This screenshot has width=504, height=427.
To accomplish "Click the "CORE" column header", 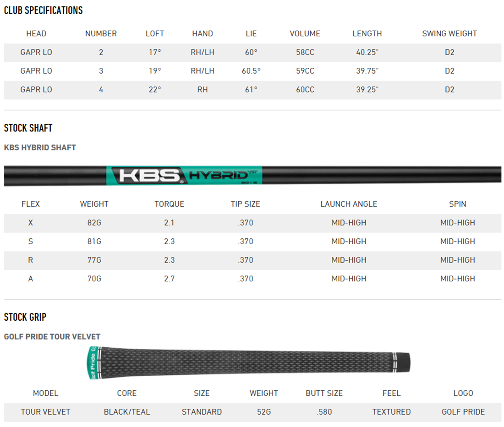I will [x=126, y=394].
